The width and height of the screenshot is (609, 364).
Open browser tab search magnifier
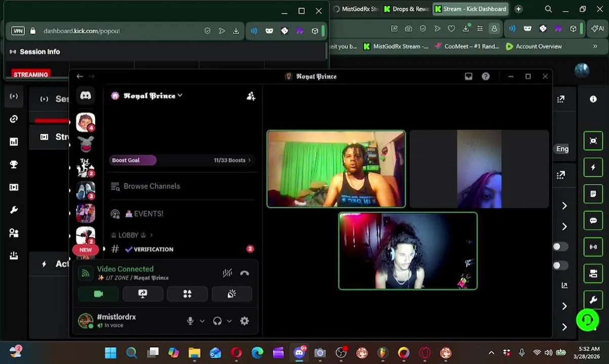coord(548,9)
